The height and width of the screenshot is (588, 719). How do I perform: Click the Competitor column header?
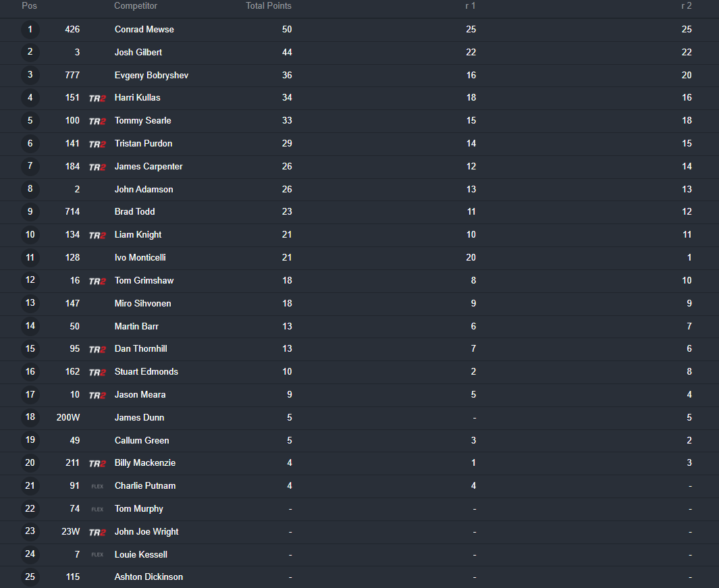(x=136, y=6)
